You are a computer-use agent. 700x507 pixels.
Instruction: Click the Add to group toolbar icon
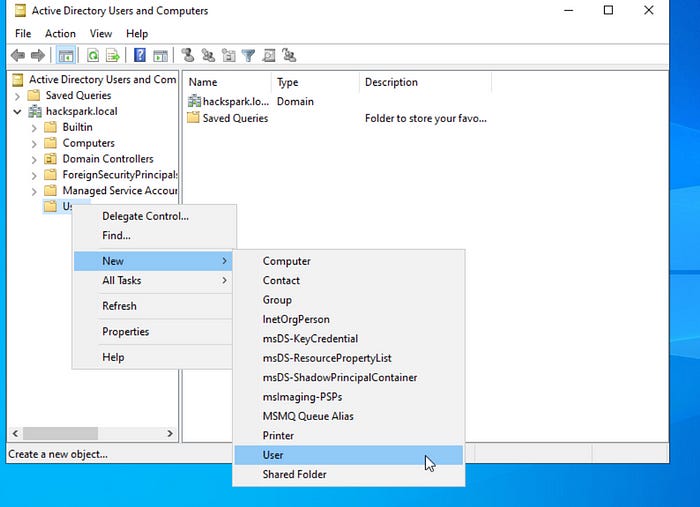[x=289, y=55]
